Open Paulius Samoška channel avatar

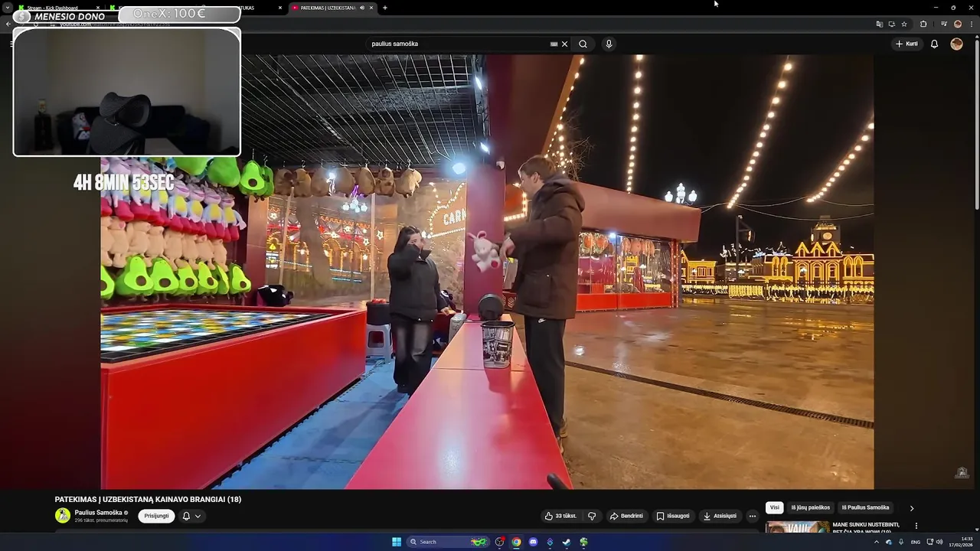(63, 516)
